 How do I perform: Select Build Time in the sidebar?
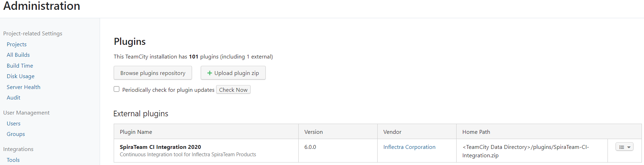[20, 66]
